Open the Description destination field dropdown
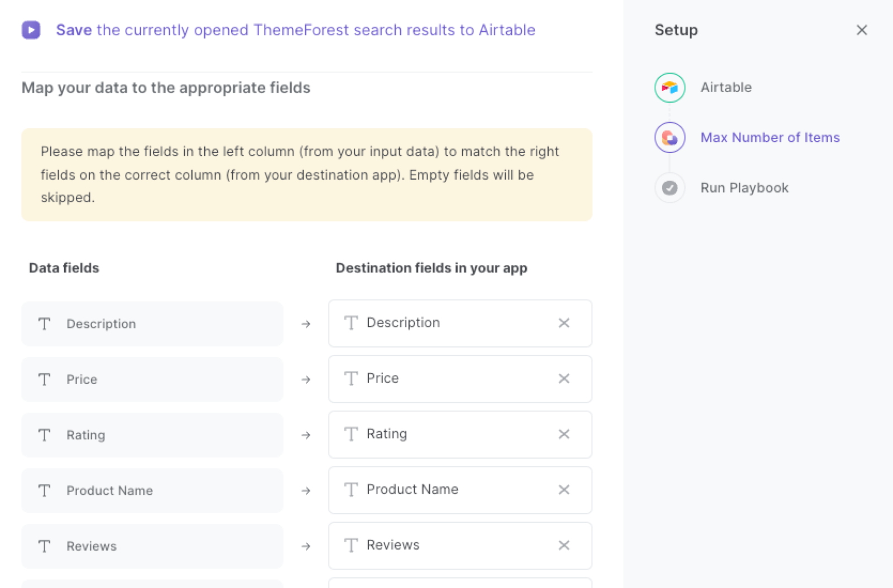The image size is (893, 588). click(x=460, y=323)
